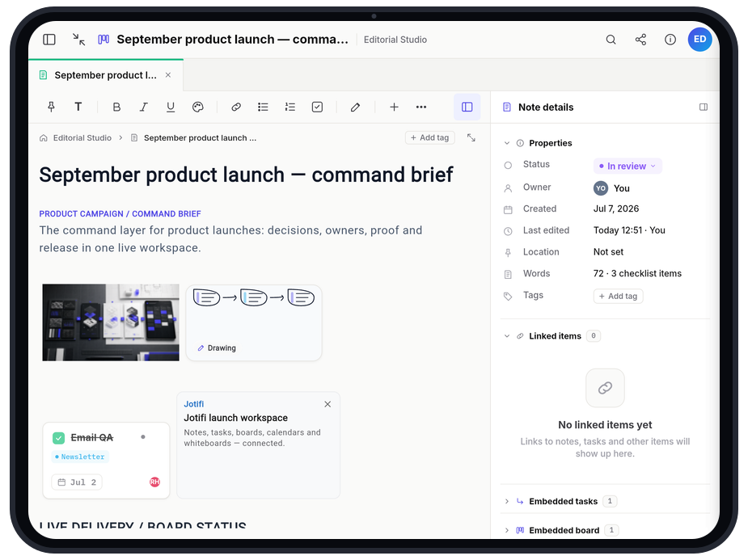Click the plus insert icon in toolbar
The width and height of the screenshot is (748, 560).
click(394, 107)
